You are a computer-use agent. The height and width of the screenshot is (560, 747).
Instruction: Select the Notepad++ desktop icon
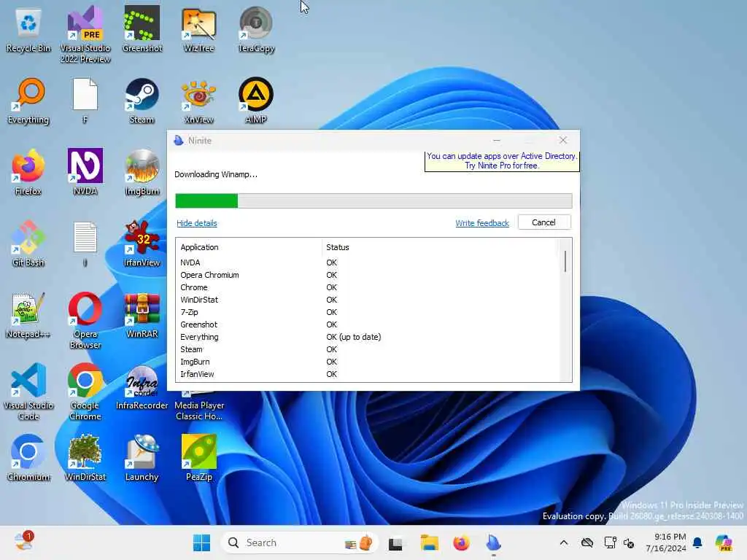[x=28, y=316]
